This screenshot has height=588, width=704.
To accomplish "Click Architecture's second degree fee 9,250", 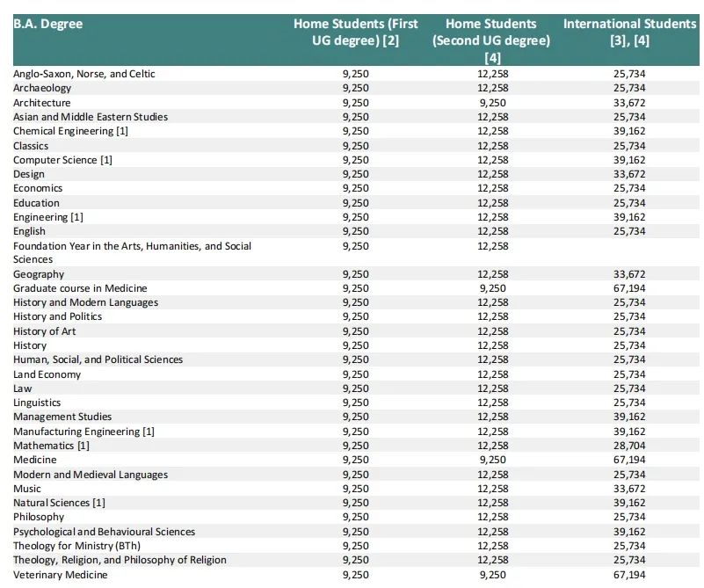I will tap(492, 103).
